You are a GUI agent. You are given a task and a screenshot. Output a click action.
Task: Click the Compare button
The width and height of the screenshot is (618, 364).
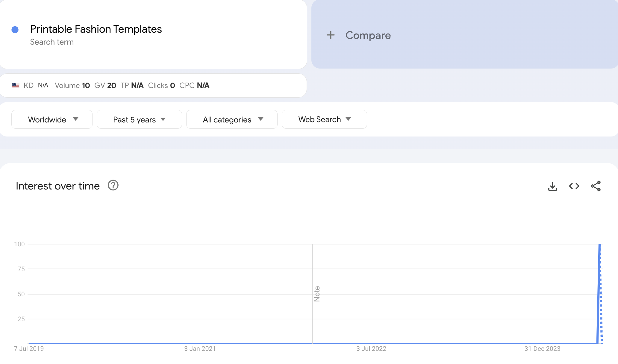click(368, 35)
